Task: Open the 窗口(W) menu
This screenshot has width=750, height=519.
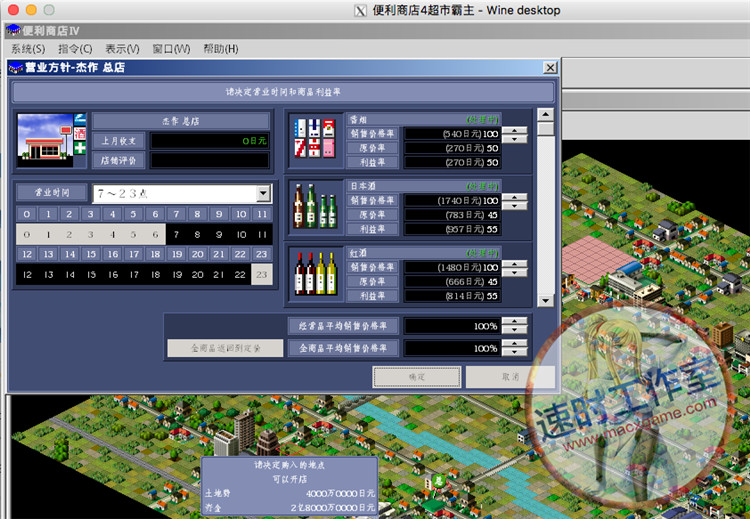Action: [171, 49]
